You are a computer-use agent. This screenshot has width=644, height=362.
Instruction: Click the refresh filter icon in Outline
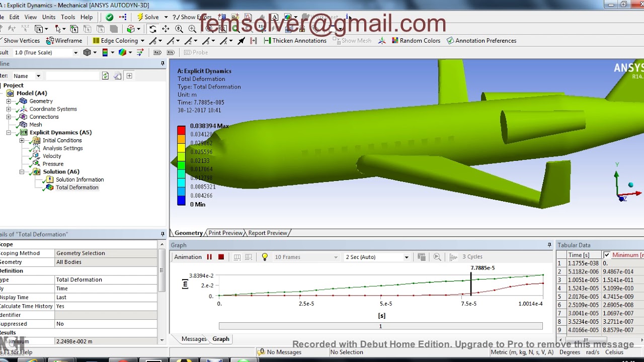(x=105, y=76)
